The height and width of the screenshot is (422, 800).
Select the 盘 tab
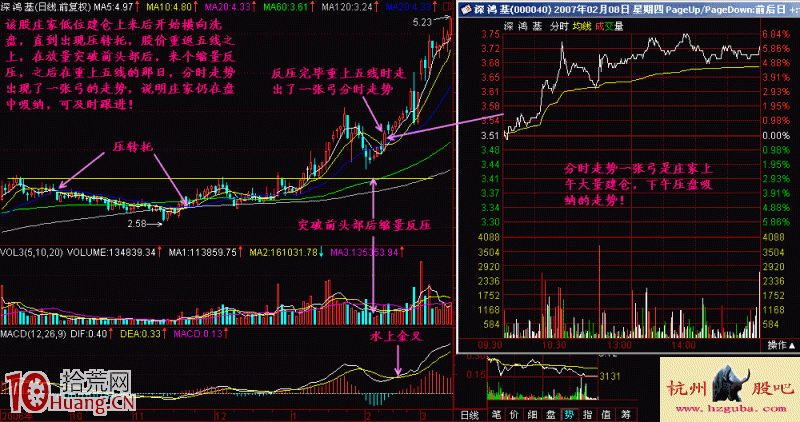coord(551,415)
